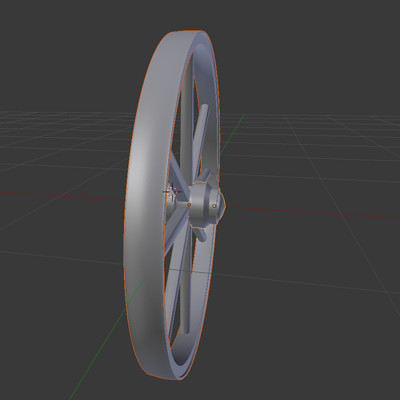The image size is (400, 400).
Task: Select the right orange origin dot on hub cap
Action: [214, 206]
